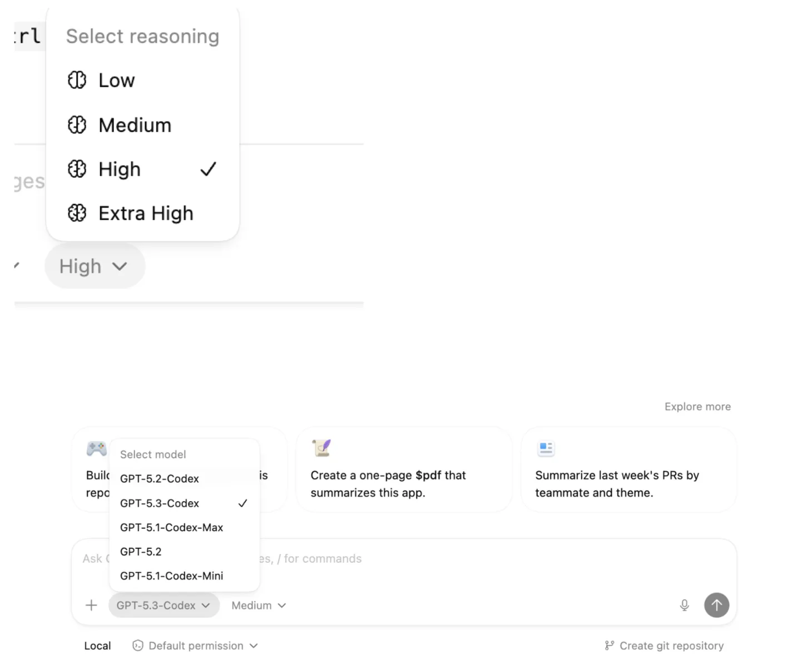This screenshot has height=663, width=812.
Task: Select Extra High reasoning level
Action: click(146, 213)
